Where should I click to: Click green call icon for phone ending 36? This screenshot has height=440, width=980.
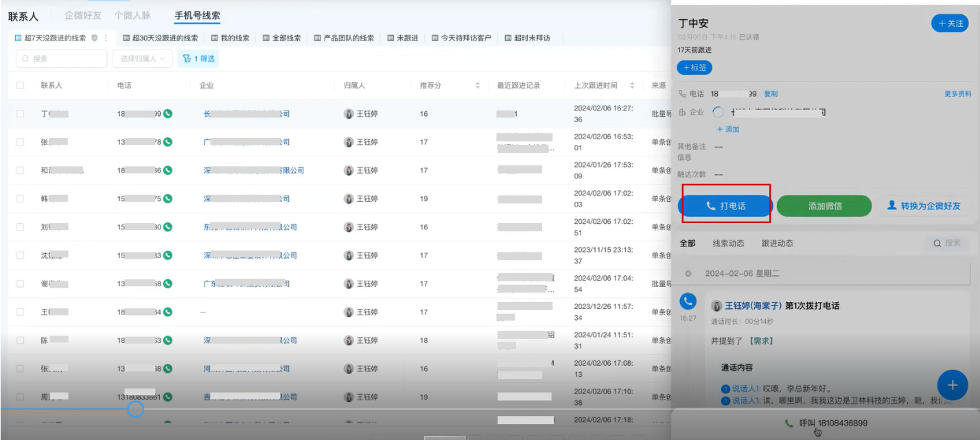(x=167, y=170)
